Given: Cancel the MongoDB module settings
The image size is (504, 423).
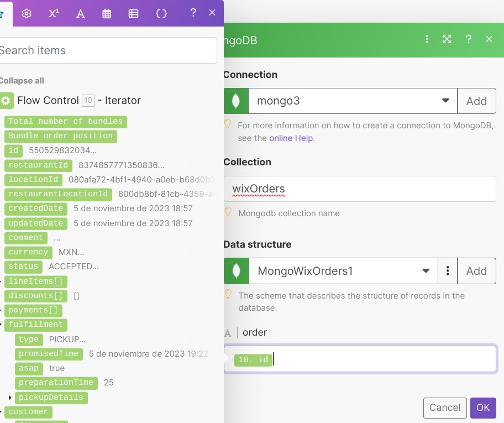Looking at the screenshot, I should 444,408.
